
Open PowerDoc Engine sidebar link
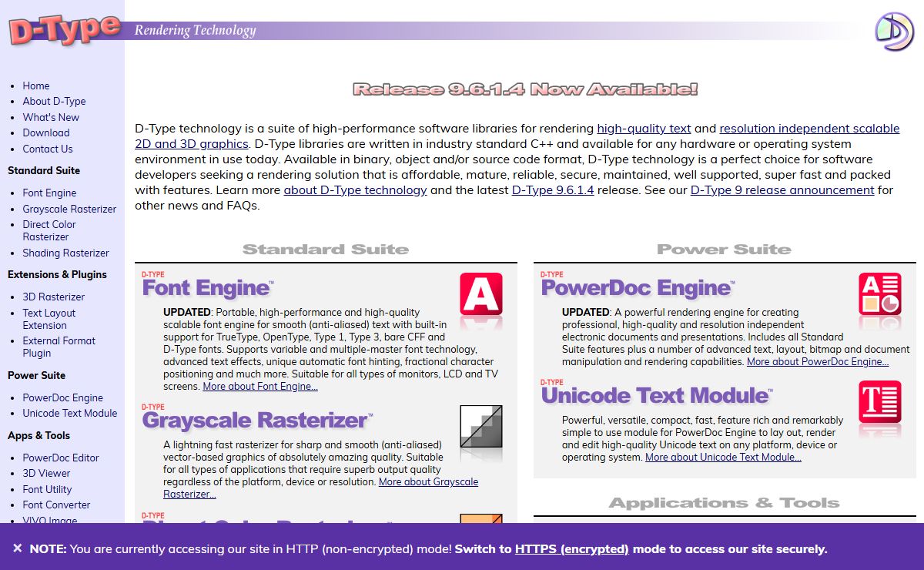click(x=62, y=397)
